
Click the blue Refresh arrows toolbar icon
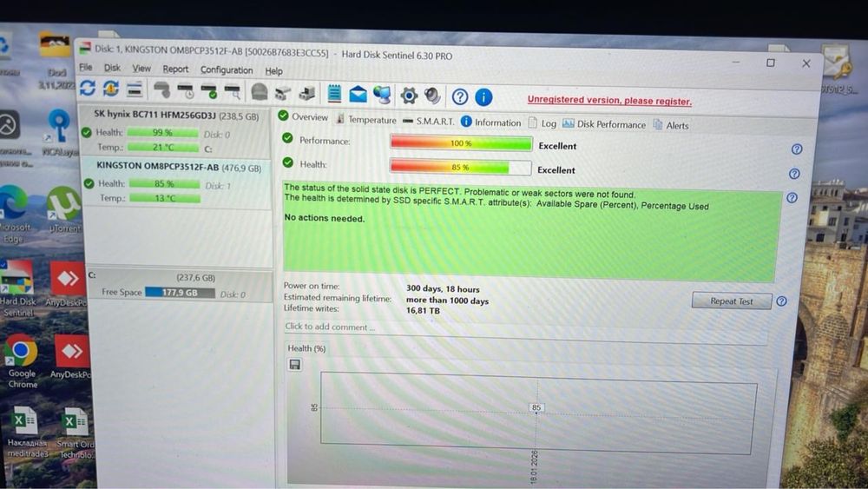(88, 88)
